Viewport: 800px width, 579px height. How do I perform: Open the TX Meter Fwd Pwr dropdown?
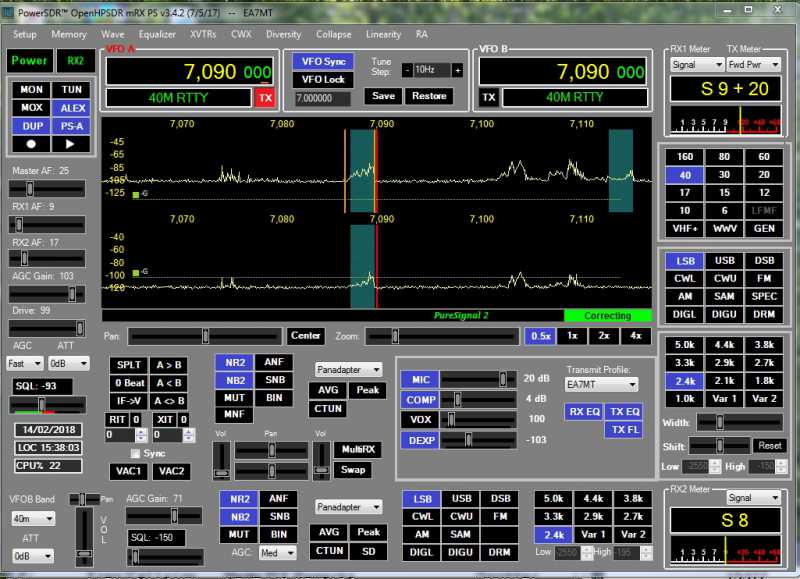tap(754, 65)
